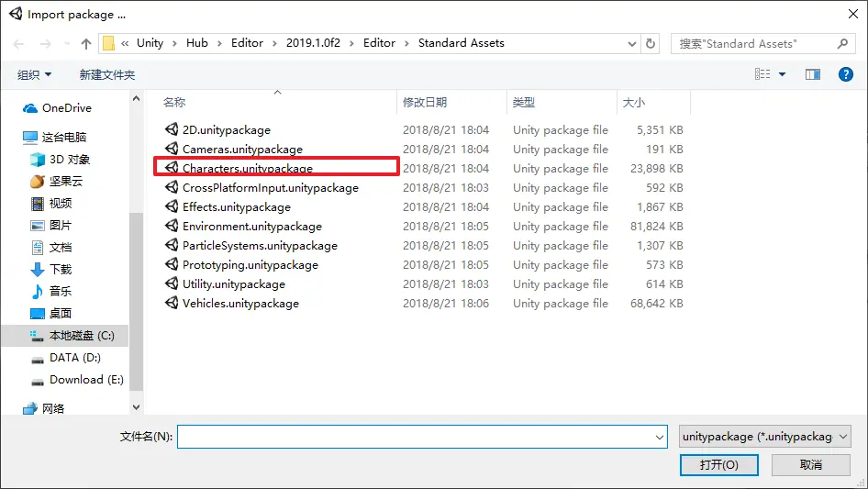868x489 pixels.
Task: Select the Prototyping.unitypackage file name
Action: click(x=250, y=265)
